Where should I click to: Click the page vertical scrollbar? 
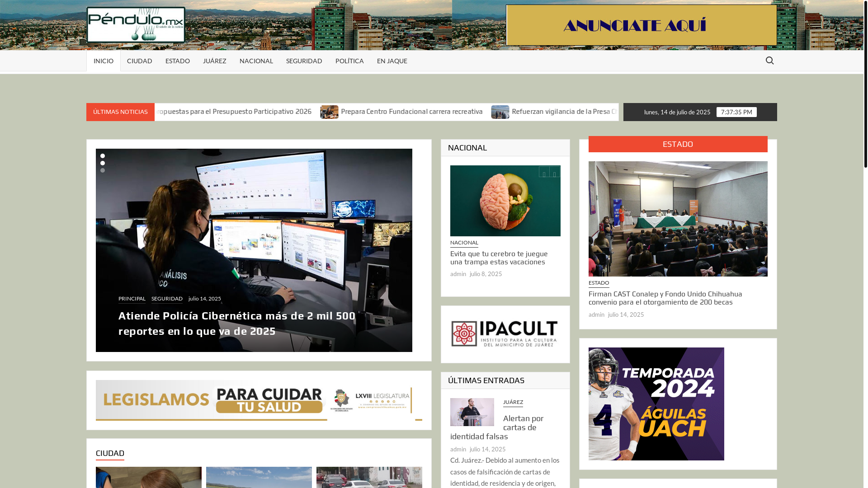coord(866,84)
